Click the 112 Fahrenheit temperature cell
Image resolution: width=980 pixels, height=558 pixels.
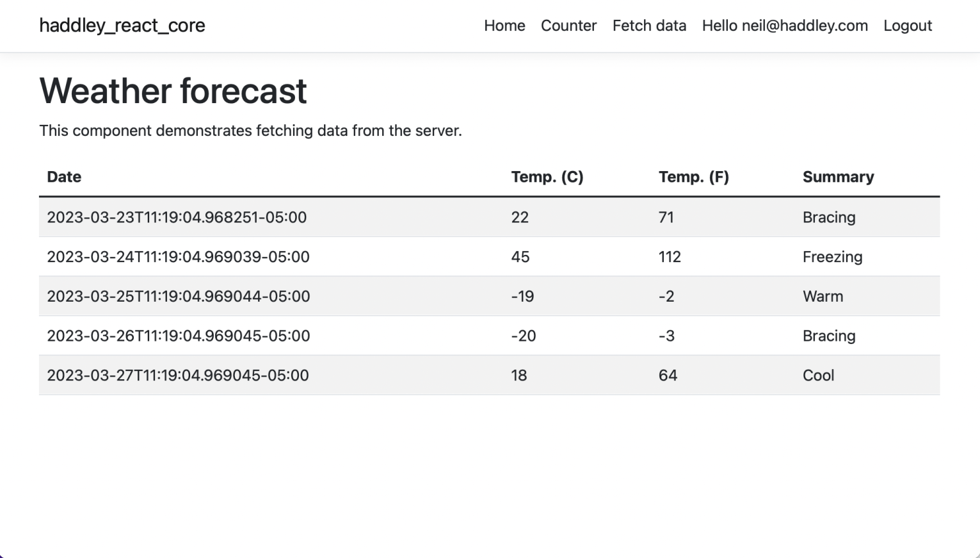[x=670, y=257]
